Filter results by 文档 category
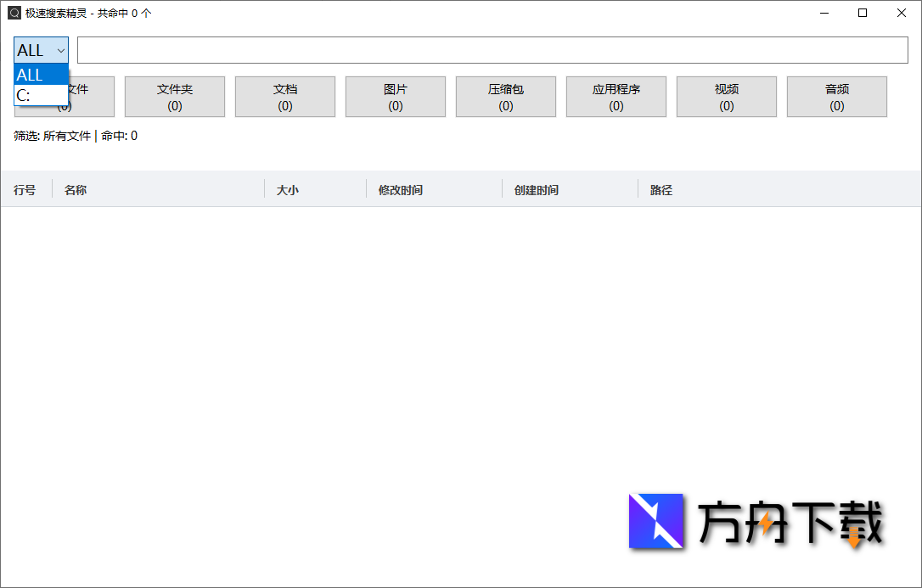Image resolution: width=922 pixels, height=588 pixels. [x=284, y=96]
